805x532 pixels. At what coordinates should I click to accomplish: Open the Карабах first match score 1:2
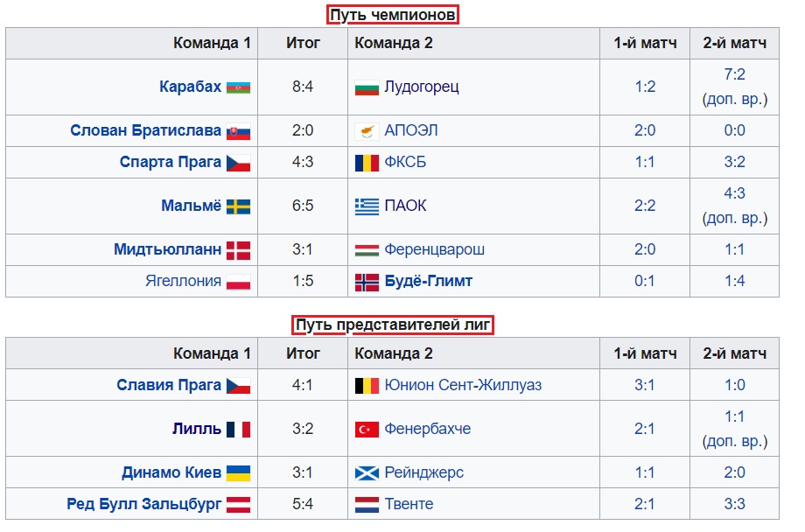pyautogui.click(x=645, y=87)
